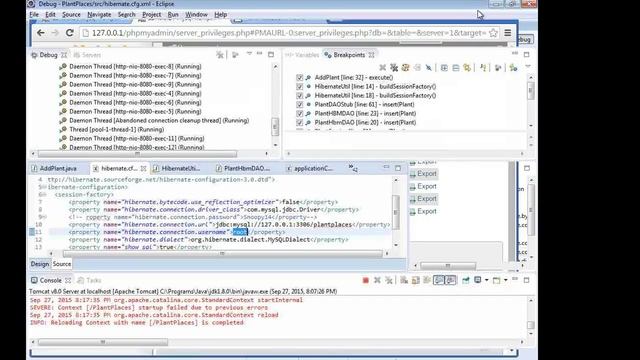Open the Navigate menu

tap(99, 14)
